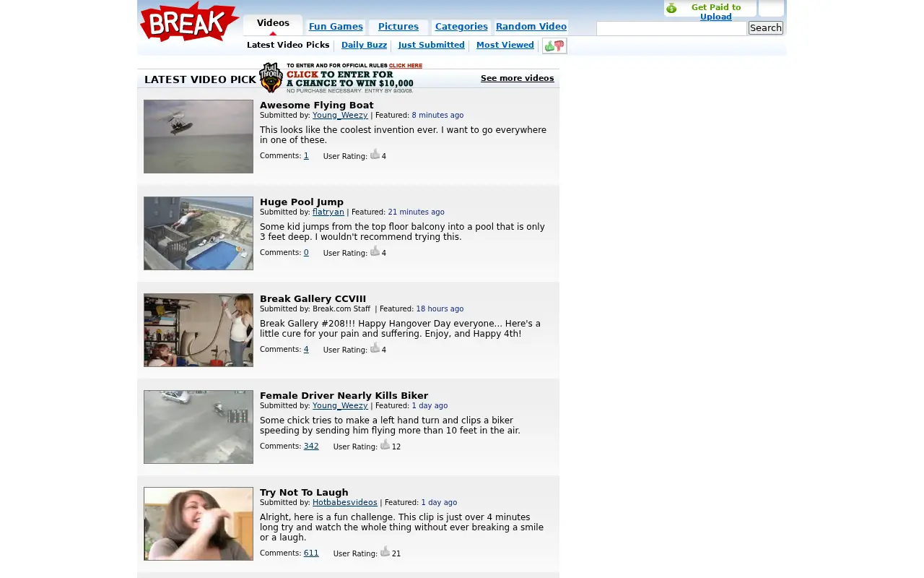Open Try Not To Laugh thumbnail

pyautogui.click(x=199, y=524)
